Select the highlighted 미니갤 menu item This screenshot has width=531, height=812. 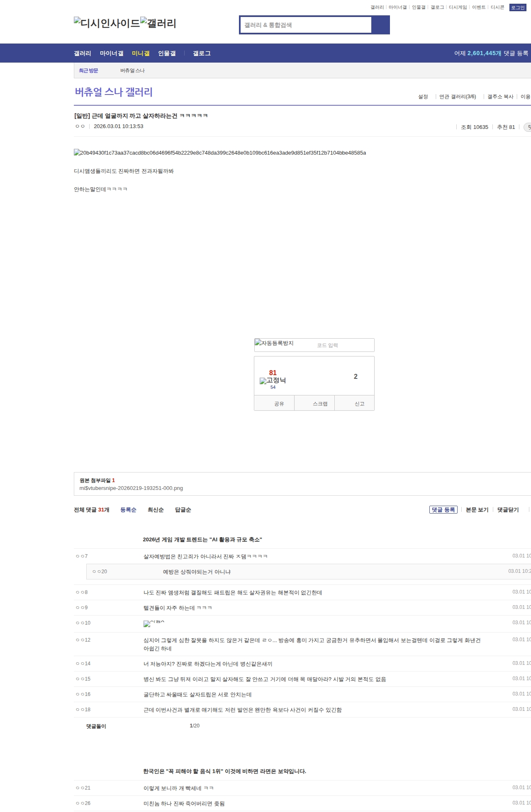point(141,53)
